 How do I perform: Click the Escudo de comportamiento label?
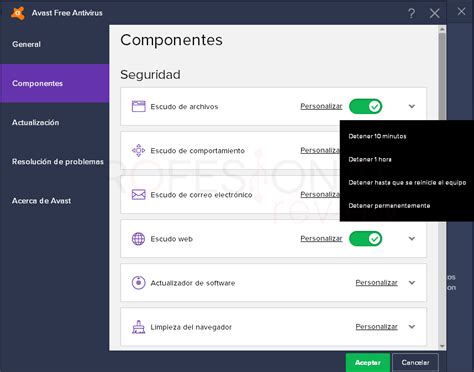pos(197,151)
